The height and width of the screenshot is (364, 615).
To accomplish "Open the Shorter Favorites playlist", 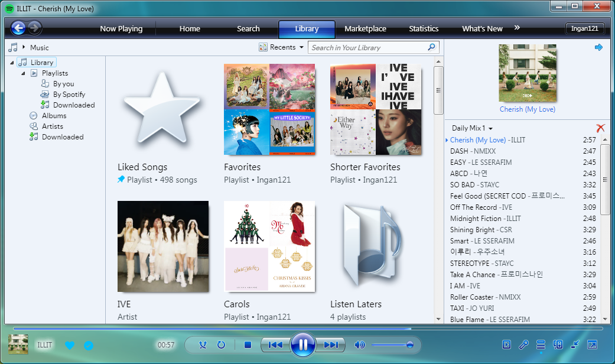I will (376, 124).
